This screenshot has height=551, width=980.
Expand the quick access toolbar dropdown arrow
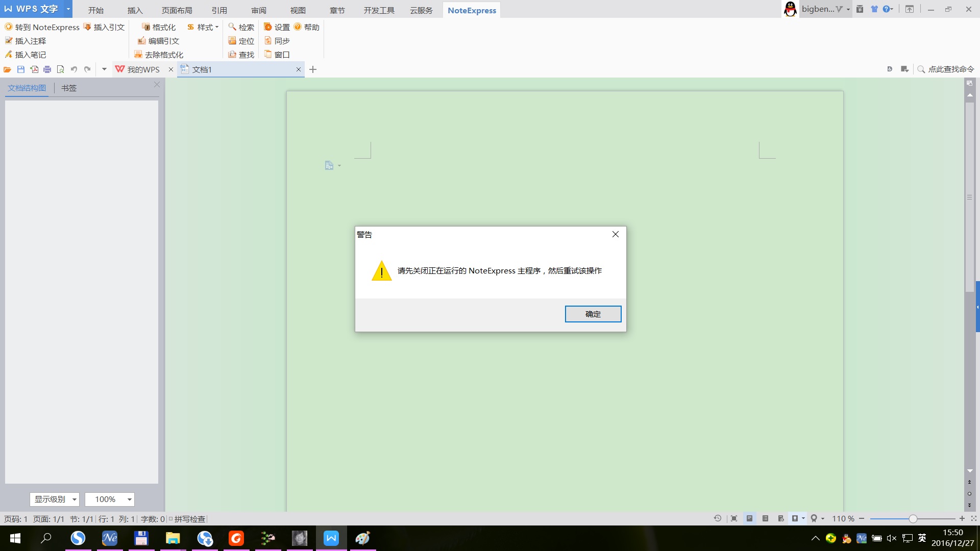click(x=104, y=69)
